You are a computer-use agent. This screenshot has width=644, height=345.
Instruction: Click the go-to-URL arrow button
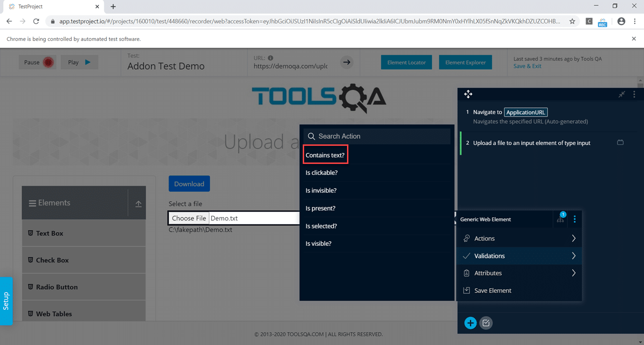(x=347, y=62)
